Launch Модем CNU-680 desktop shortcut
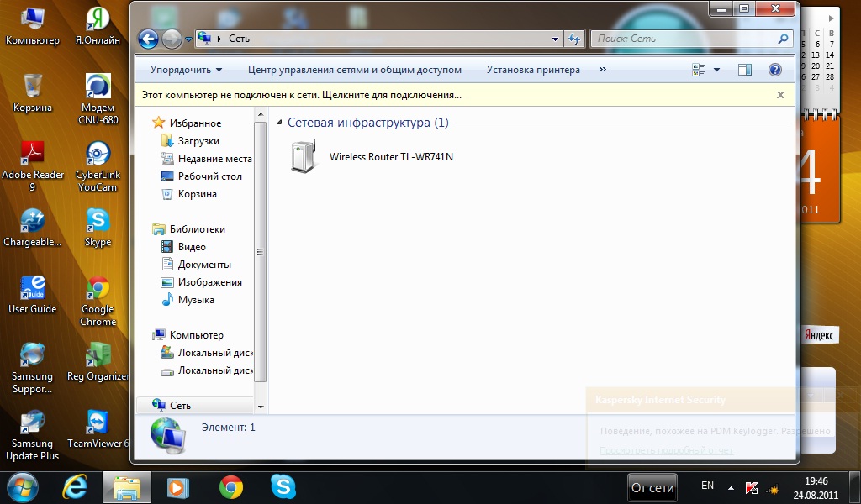 pyautogui.click(x=98, y=99)
